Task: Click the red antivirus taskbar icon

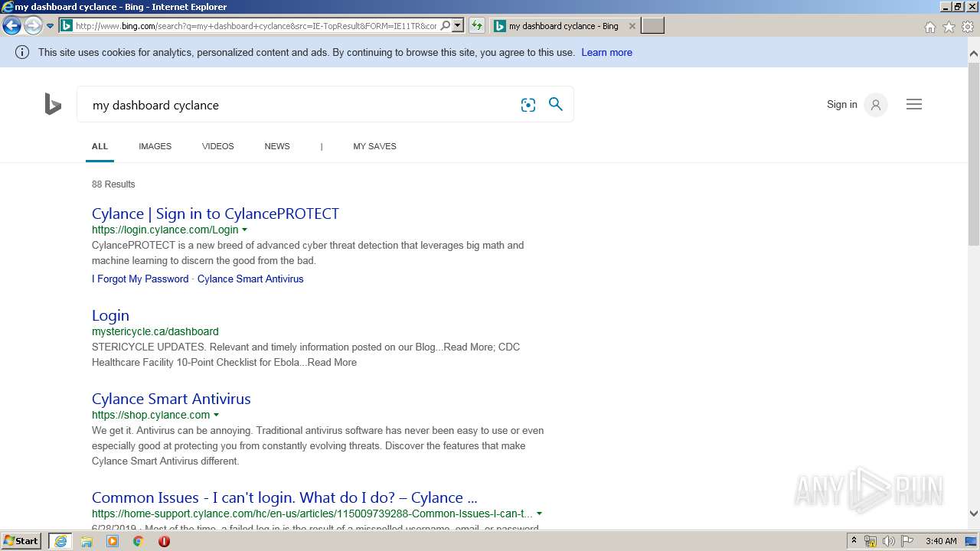Action: tap(164, 541)
